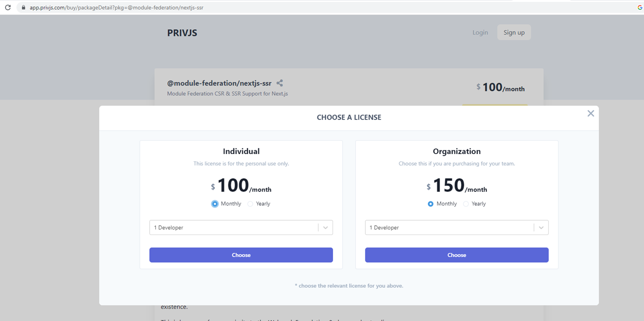Open the Login page
This screenshot has width=644, height=321.
click(x=480, y=32)
